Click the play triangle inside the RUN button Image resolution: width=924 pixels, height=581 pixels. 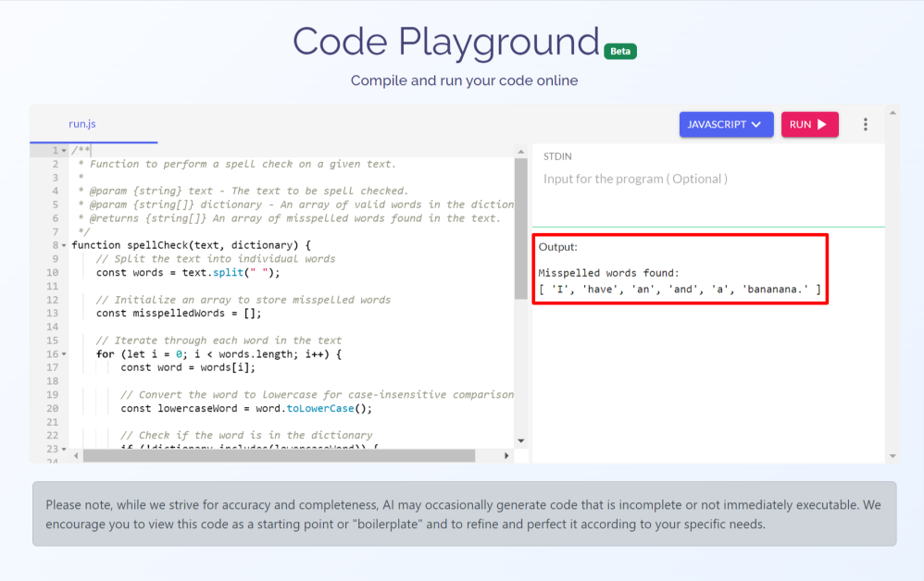(823, 123)
